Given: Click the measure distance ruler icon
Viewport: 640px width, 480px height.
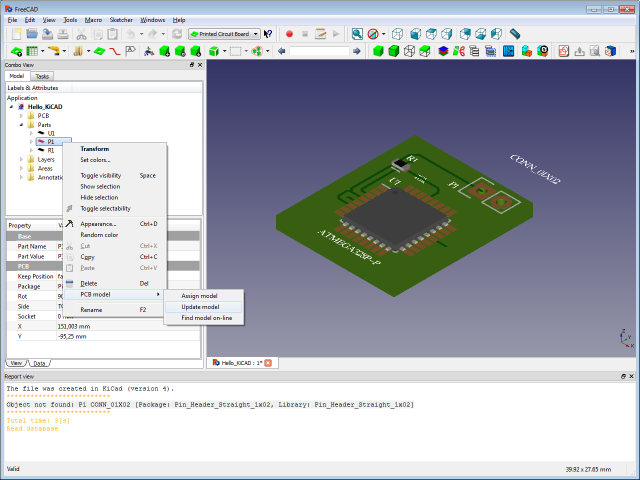Looking at the screenshot, I should coord(515,34).
